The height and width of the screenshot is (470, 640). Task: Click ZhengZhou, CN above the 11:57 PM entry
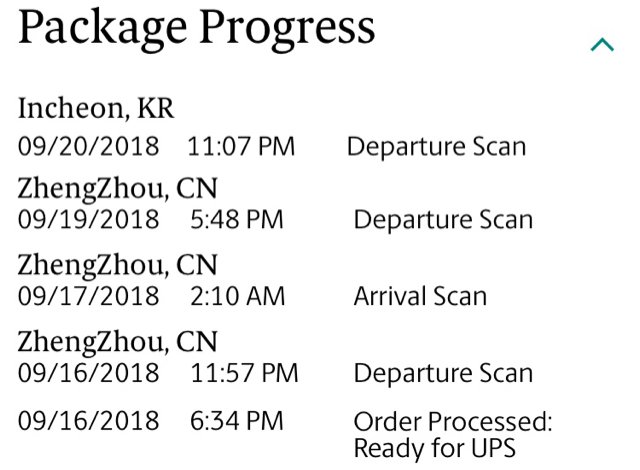click(x=118, y=342)
